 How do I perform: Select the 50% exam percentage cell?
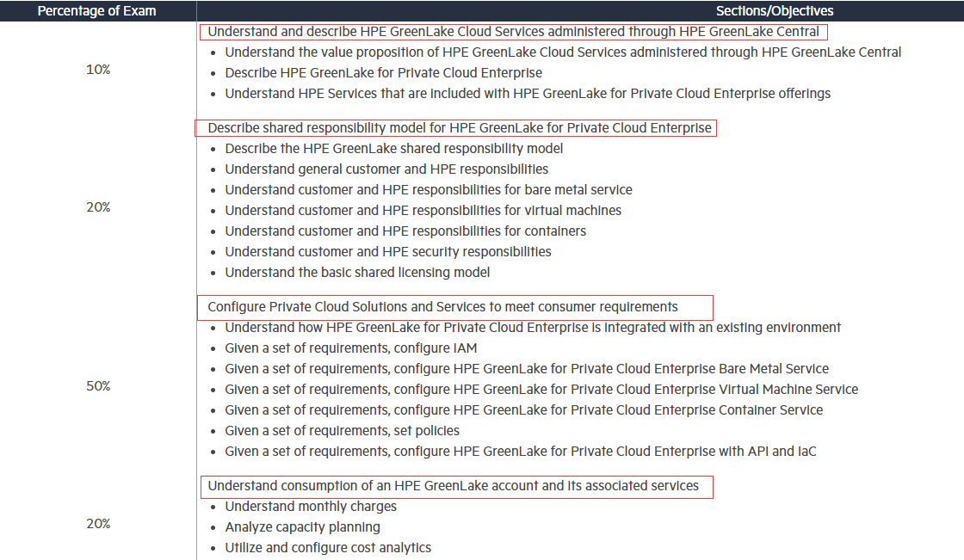[x=98, y=386]
